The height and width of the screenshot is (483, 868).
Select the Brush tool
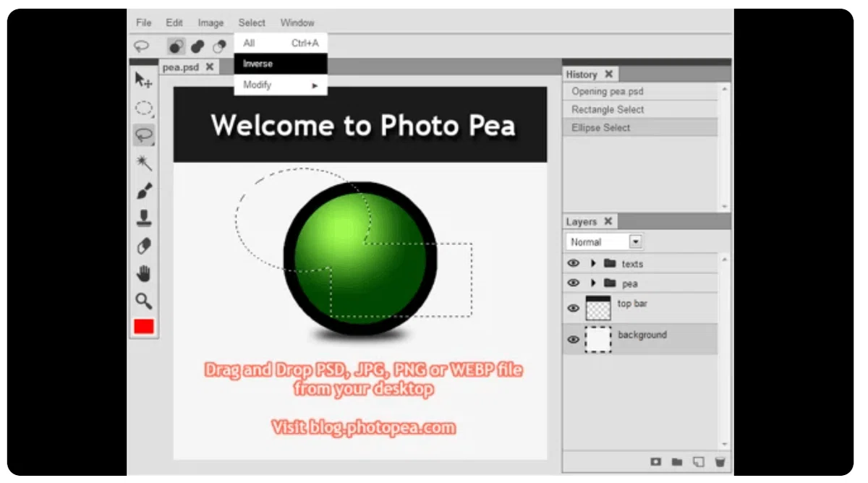pos(144,191)
